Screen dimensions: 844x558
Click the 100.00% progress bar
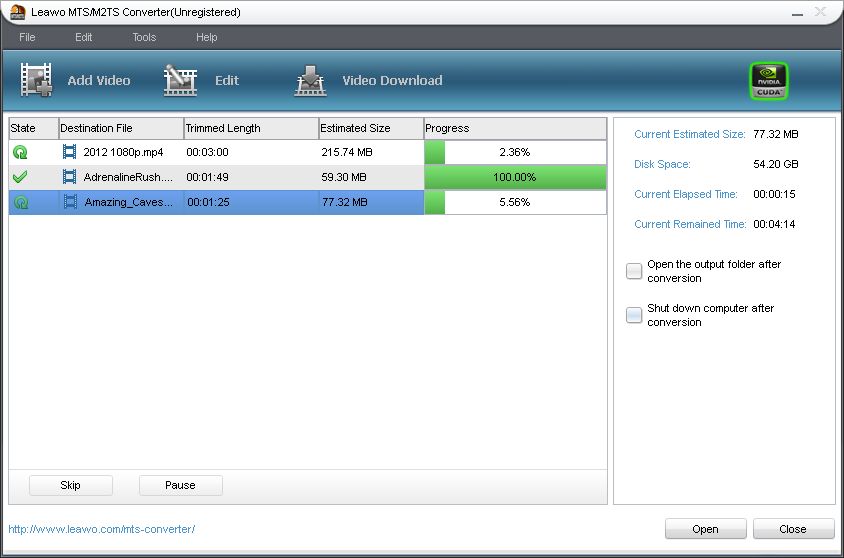click(515, 177)
